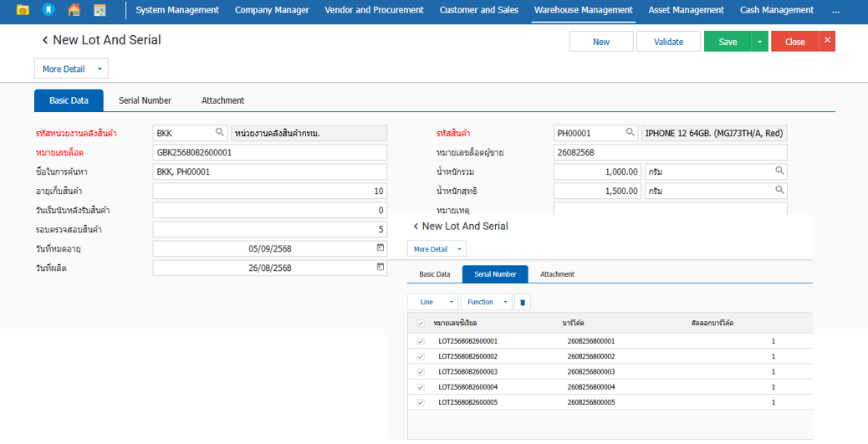This screenshot has width=868, height=444.
Task: Click the lot number field GBK2568082600001
Action: click(x=269, y=152)
